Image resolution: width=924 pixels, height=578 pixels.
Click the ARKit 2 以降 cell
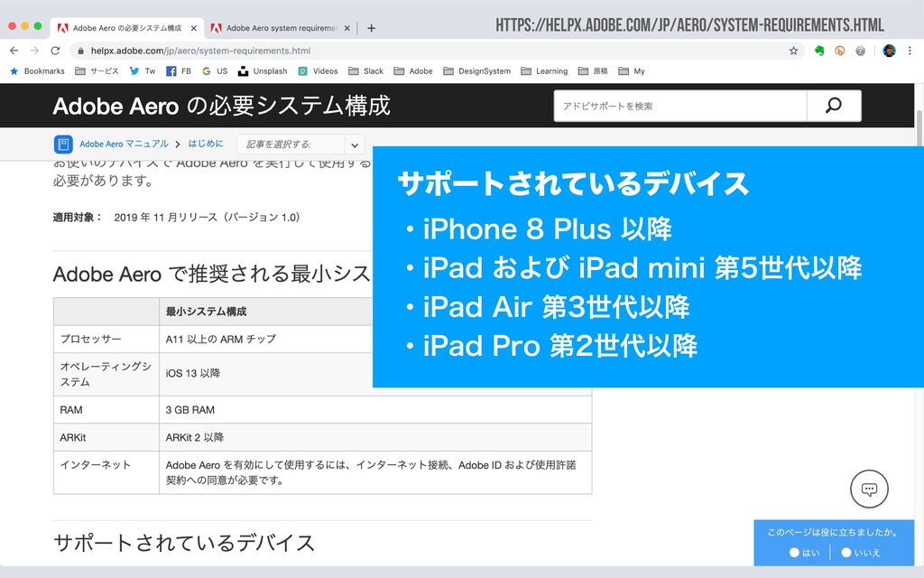click(x=375, y=438)
